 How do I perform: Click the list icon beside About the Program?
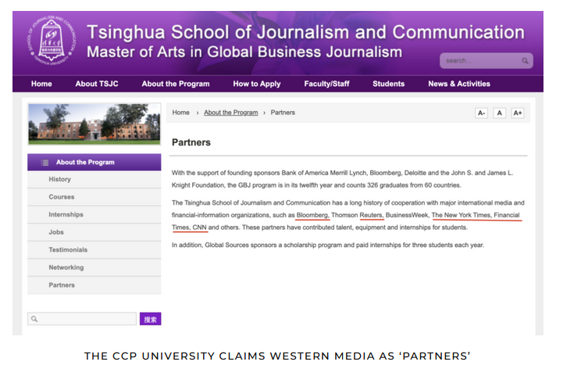click(45, 163)
